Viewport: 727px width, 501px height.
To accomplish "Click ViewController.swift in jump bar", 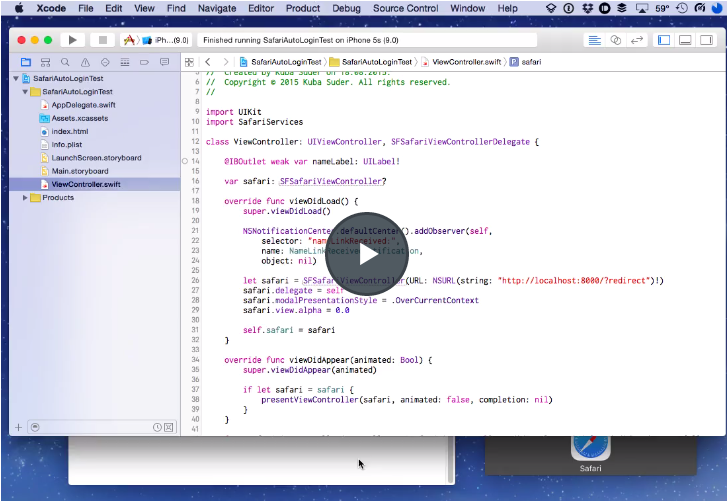I will pyautogui.click(x=461, y=62).
